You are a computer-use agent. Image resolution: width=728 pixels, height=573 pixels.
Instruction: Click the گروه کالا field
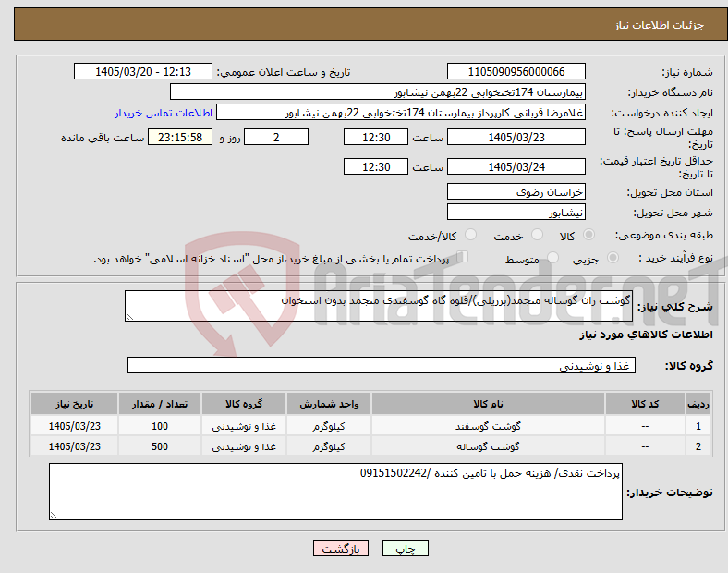[x=382, y=365]
